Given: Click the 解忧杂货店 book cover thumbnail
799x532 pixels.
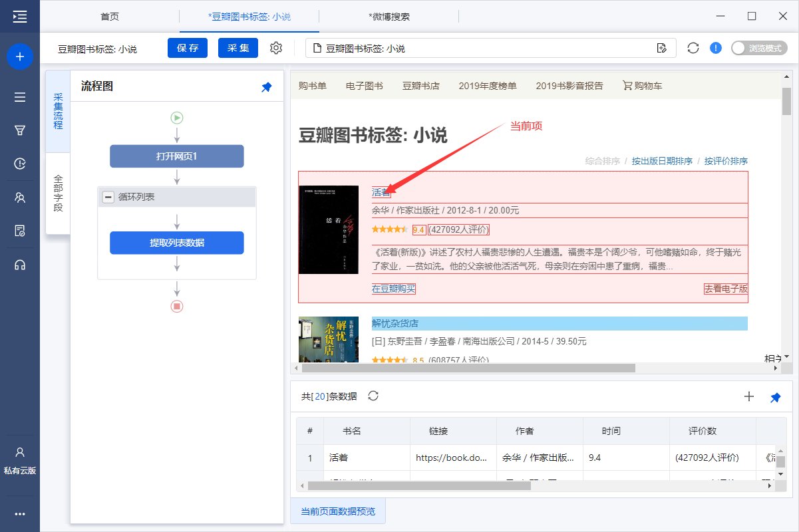Looking at the screenshot, I should coord(329,339).
